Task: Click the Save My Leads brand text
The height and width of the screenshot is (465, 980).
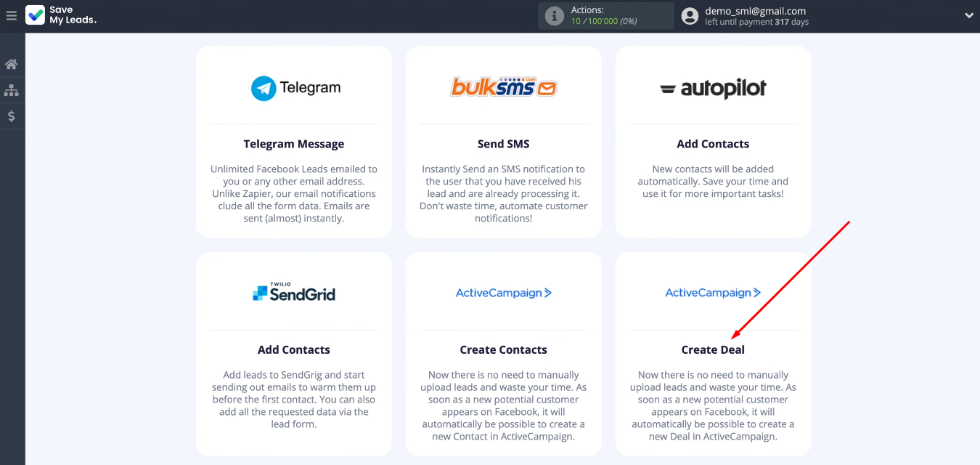Action: tap(73, 15)
